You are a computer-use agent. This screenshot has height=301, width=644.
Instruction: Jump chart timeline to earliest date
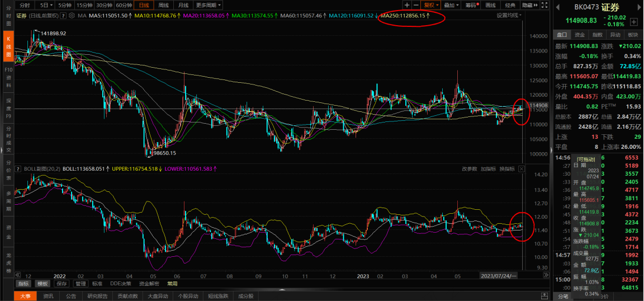point(18,275)
